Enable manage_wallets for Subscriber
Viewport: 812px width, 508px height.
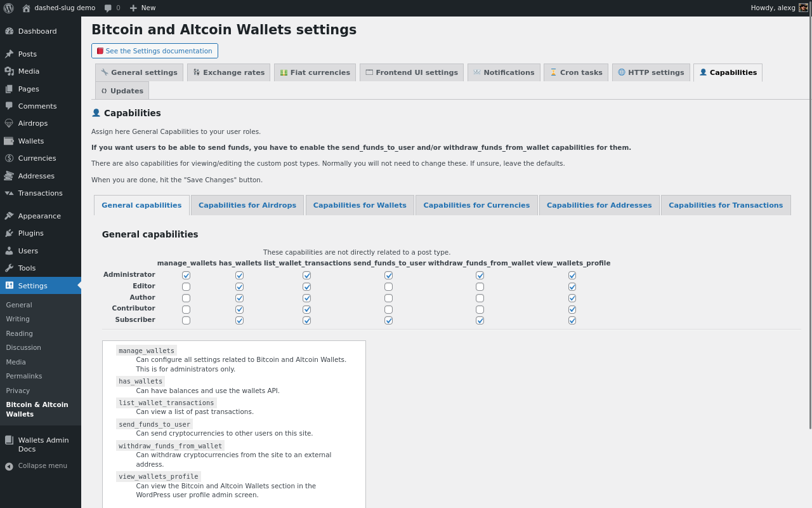[186, 320]
